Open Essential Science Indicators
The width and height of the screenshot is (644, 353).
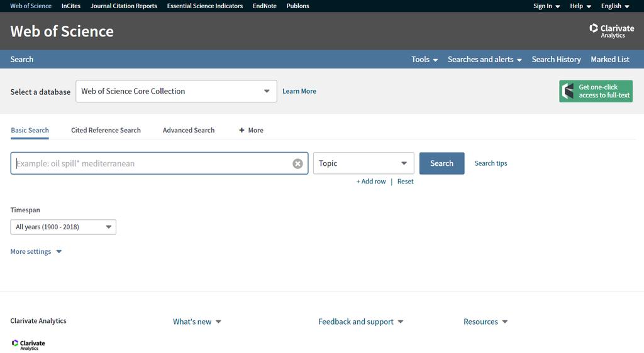click(x=204, y=6)
